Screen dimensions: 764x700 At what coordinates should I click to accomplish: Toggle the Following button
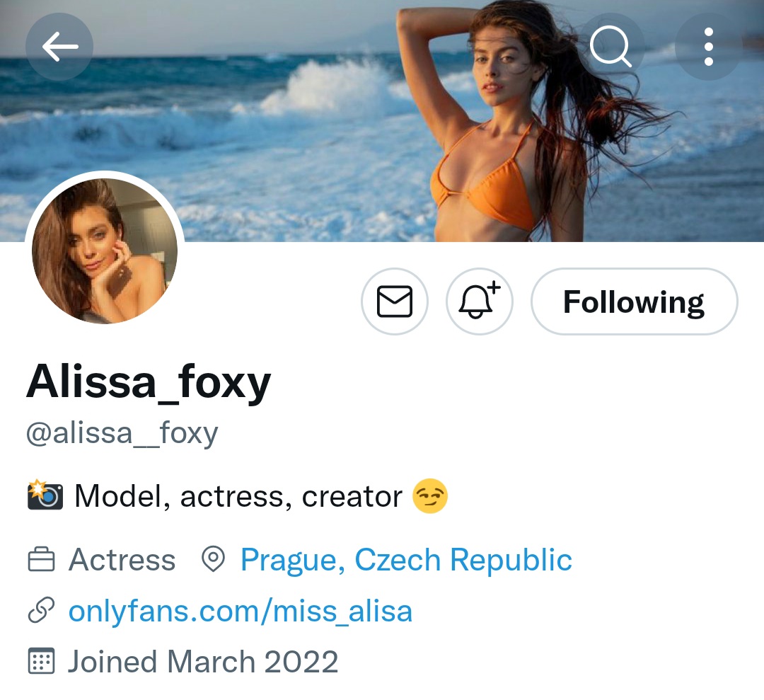(634, 302)
